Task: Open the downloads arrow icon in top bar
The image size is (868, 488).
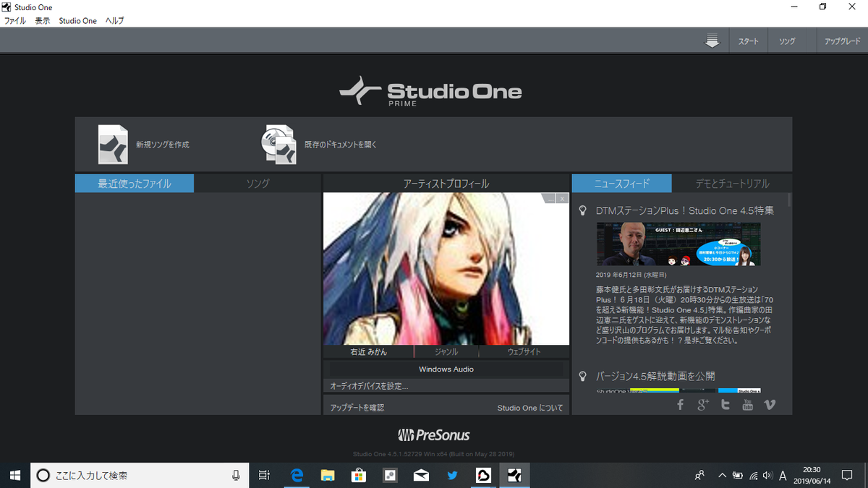Action: coord(712,40)
